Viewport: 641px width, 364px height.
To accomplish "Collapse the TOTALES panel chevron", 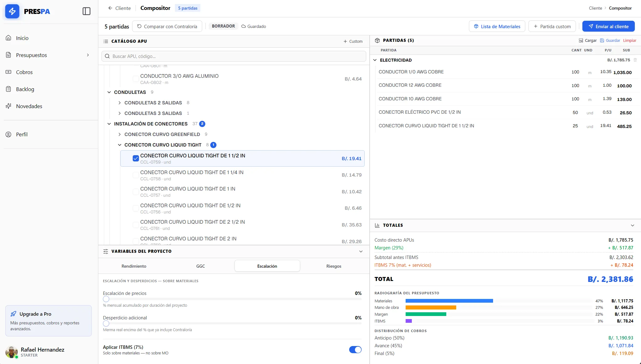I will (632, 226).
